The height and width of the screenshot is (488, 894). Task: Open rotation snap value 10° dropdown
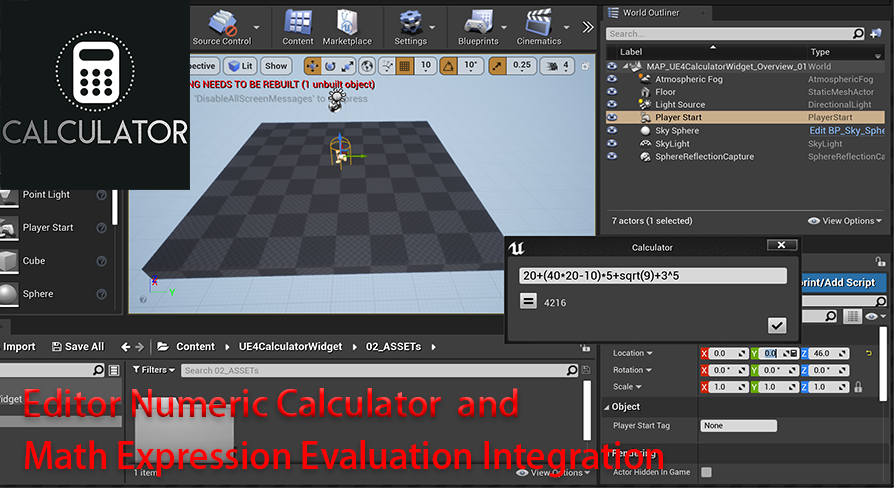click(470, 66)
